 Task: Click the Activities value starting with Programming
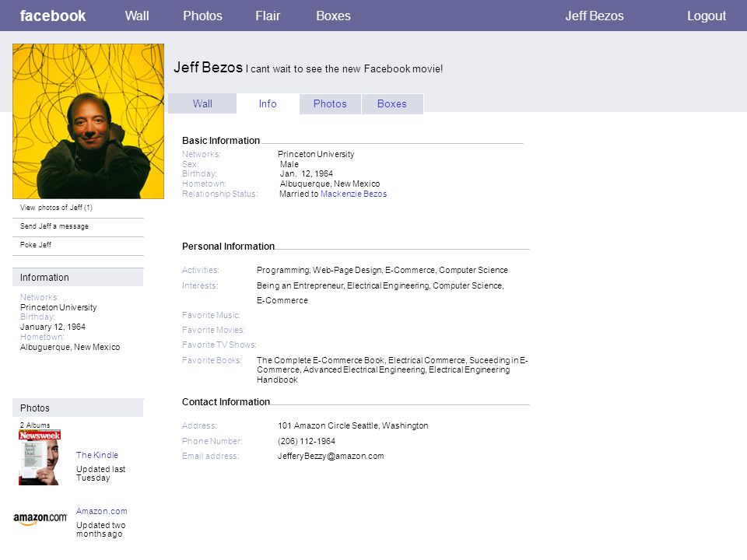click(382, 270)
